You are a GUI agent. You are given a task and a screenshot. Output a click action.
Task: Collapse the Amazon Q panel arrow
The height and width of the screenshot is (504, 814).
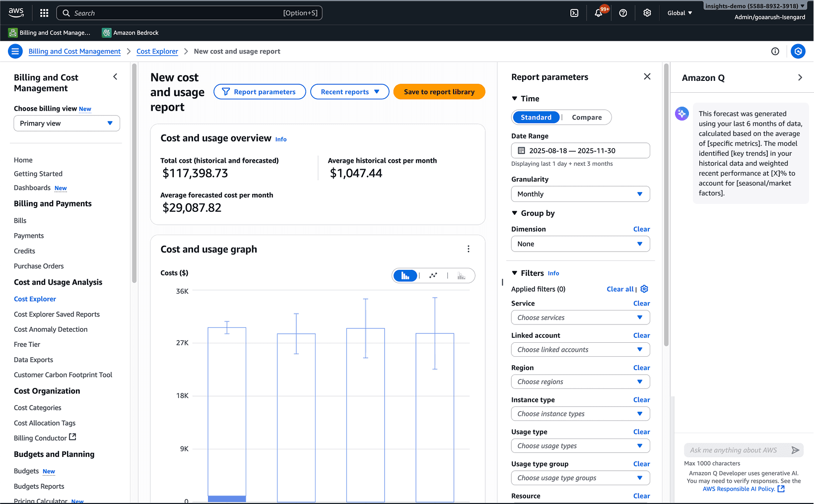coord(800,77)
